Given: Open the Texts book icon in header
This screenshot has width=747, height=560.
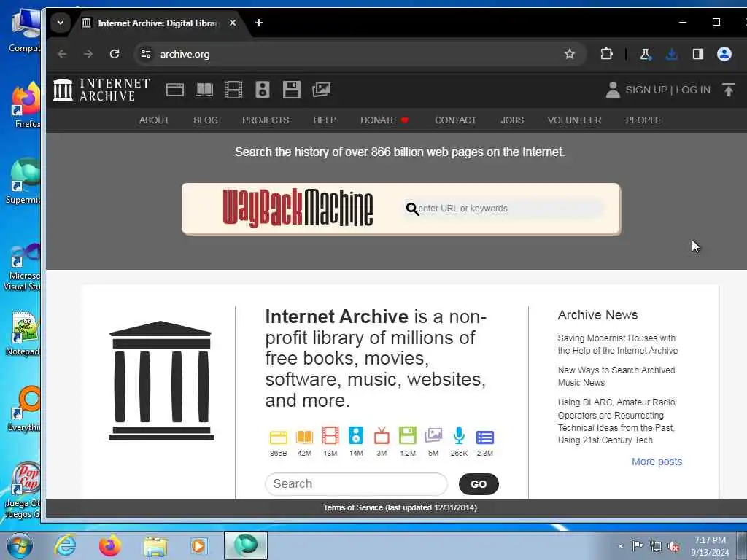Looking at the screenshot, I should tap(204, 90).
